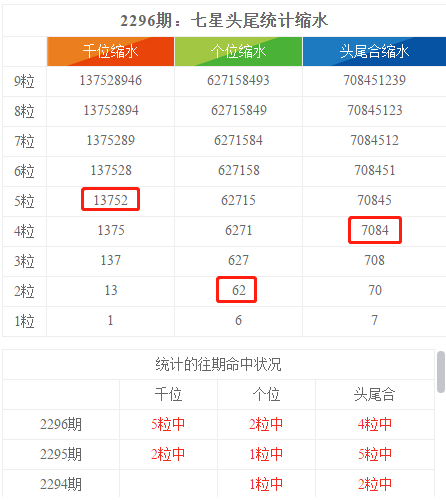The image size is (446, 500).
Task: Click the 个位 column header in history table
Action: tap(266, 394)
